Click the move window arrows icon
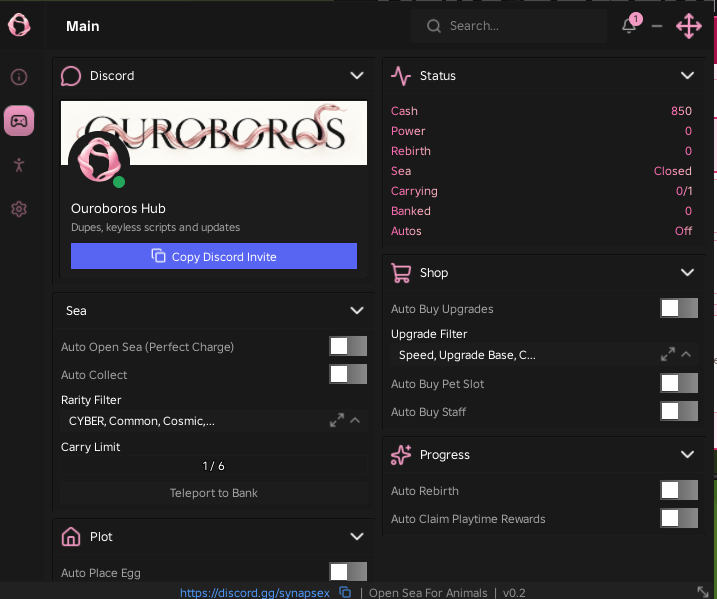 (689, 26)
